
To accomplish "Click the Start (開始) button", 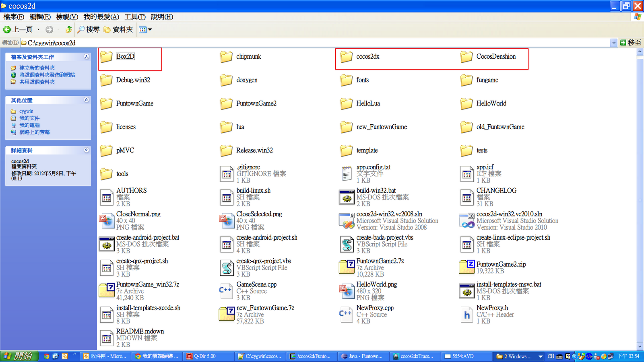I will 19,356.
